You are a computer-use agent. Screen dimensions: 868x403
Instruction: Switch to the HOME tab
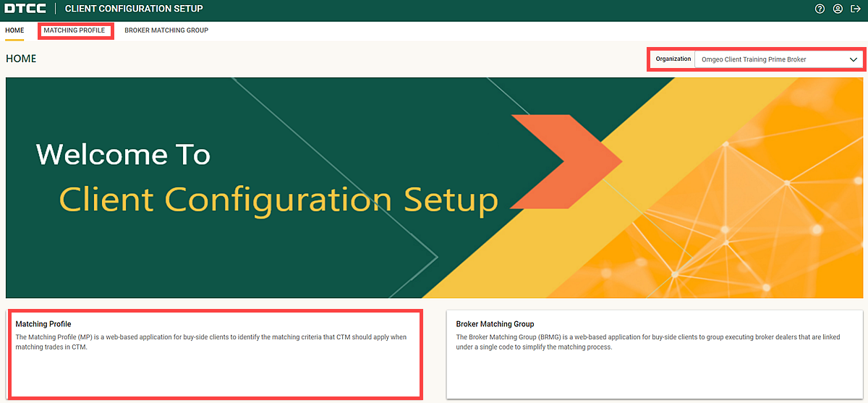[x=14, y=30]
